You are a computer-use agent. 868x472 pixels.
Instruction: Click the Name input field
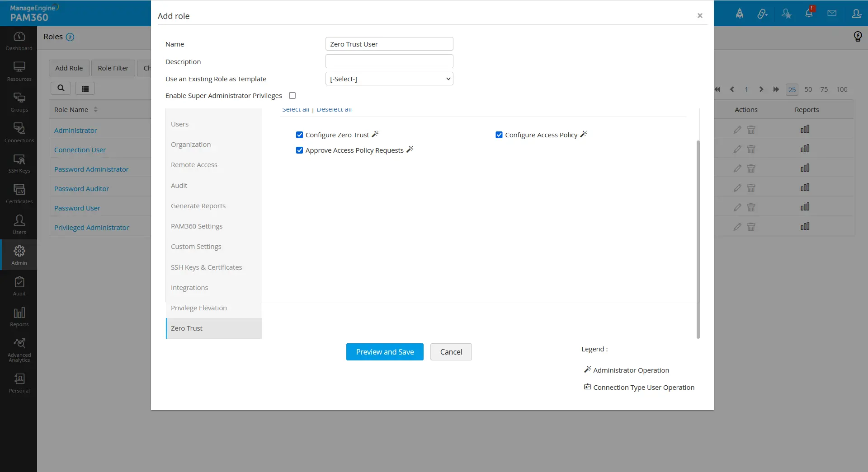[x=389, y=44]
